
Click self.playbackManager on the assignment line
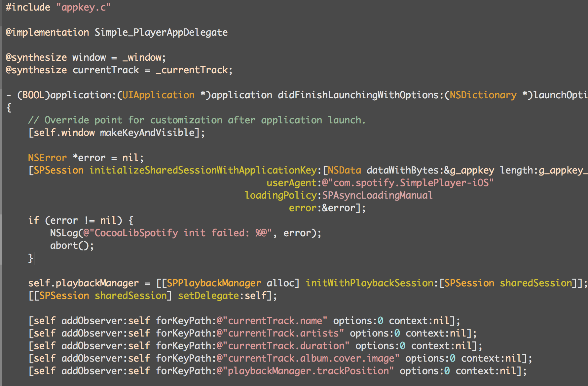(83, 283)
